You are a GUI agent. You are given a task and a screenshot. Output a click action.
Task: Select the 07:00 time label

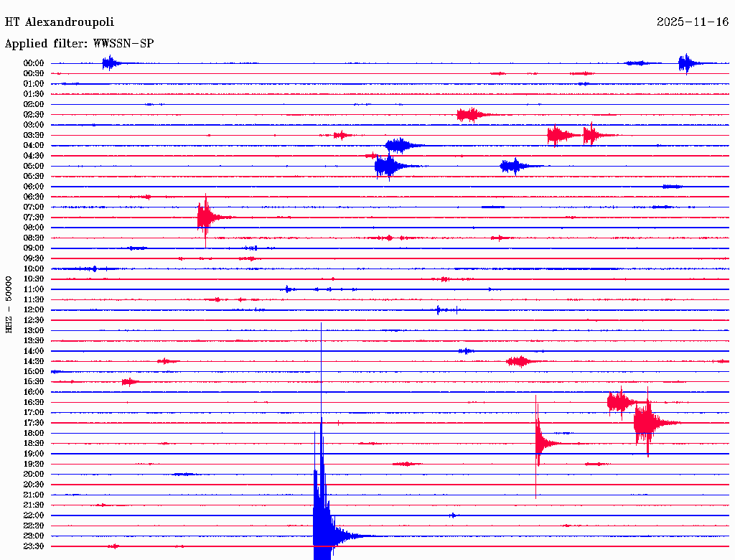pos(34,207)
